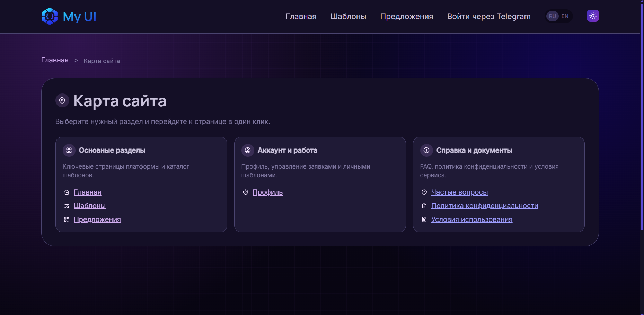This screenshot has height=315, width=644.
Task: Go to Главная via breadcrumb link
Action: pyautogui.click(x=55, y=60)
